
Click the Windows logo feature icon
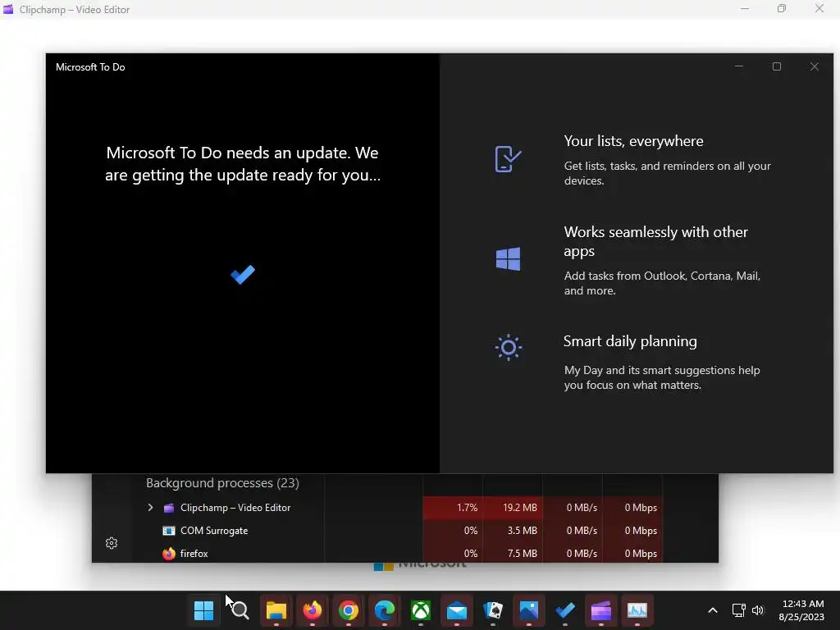pyautogui.click(x=508, y=258)
